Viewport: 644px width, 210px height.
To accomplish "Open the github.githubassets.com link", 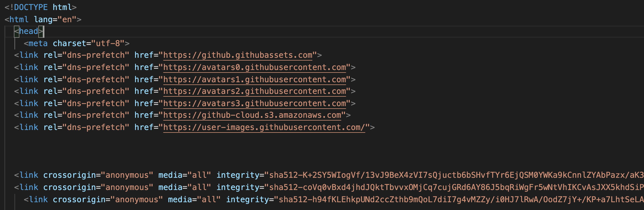I will (238, 55).
